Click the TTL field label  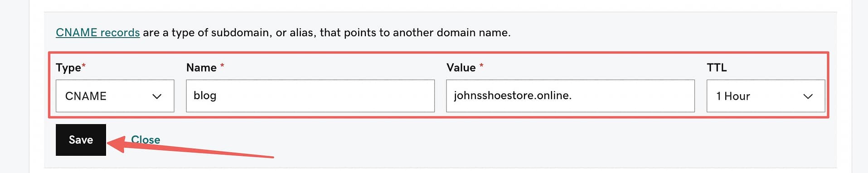pyautogui.click(x=717, y=67)
